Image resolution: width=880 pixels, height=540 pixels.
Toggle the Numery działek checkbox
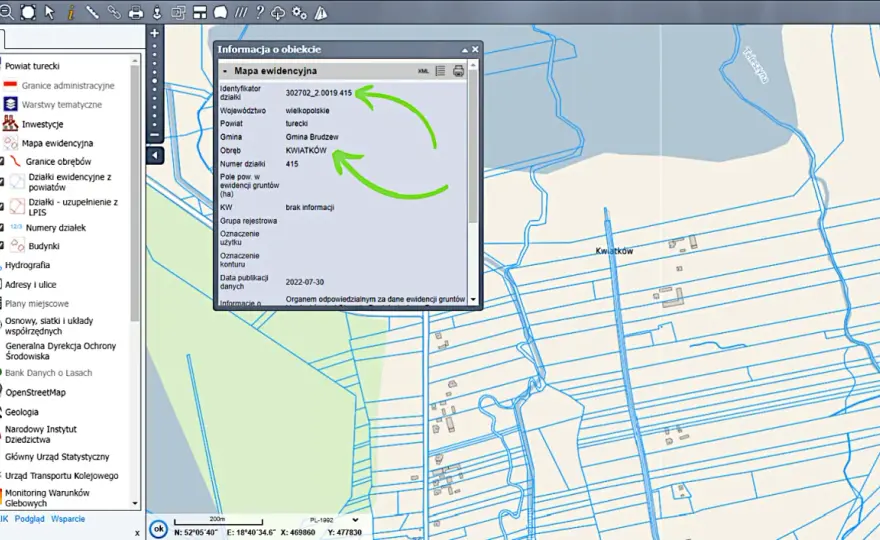pyautogui.click(x=2, y=228)
